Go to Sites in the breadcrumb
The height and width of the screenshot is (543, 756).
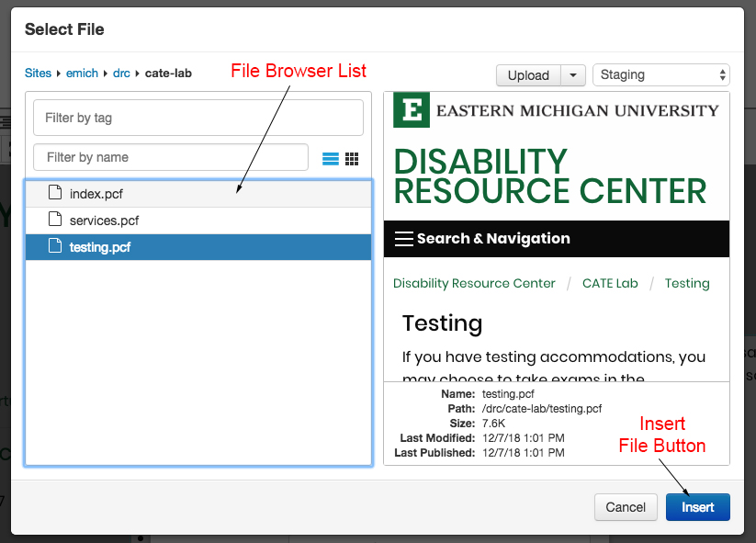(38, 74)
